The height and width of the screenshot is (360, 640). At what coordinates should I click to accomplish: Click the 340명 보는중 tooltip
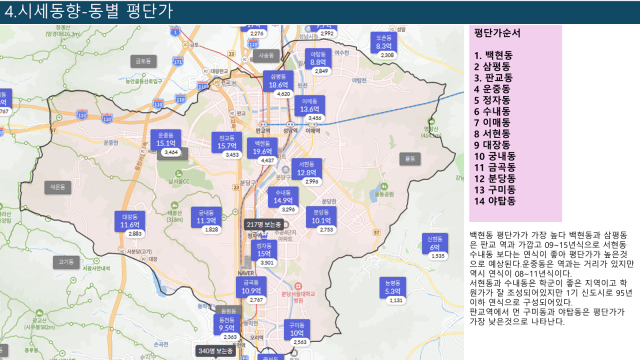(x=215, y=351)
